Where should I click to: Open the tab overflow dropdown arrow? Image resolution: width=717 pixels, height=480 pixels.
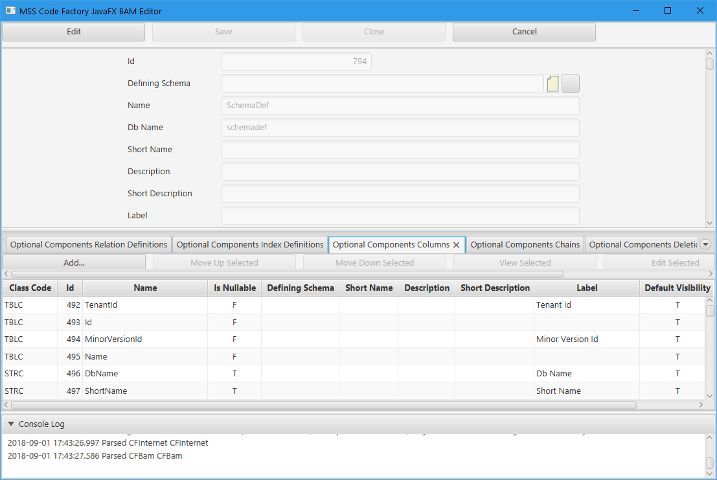click(x=705, y=244)
